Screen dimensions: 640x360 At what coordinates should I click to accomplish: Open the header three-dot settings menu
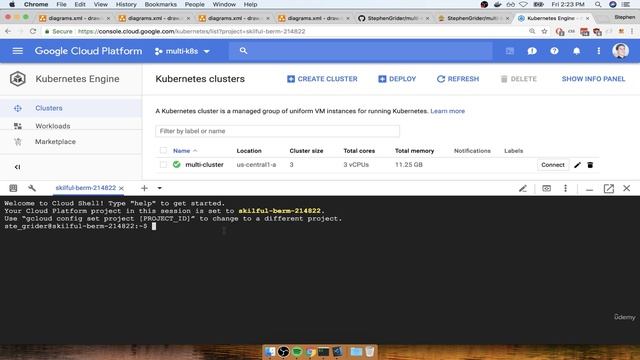click(598, 51)
